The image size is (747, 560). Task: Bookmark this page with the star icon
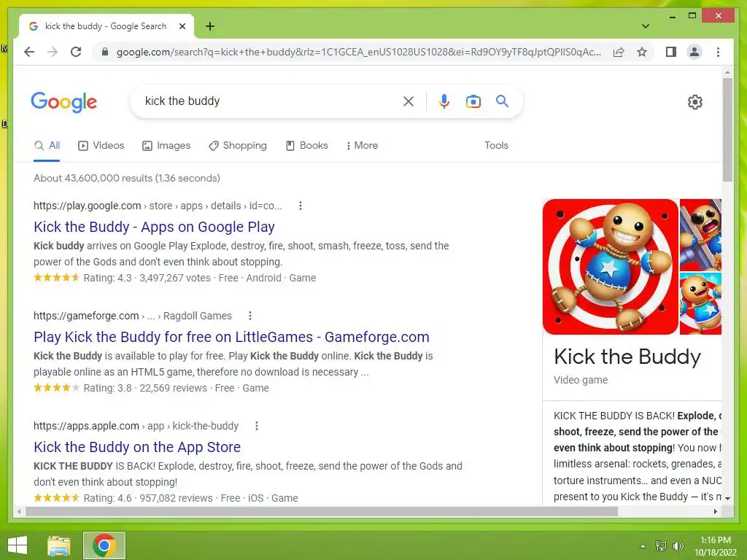click(x=642, y=52)
